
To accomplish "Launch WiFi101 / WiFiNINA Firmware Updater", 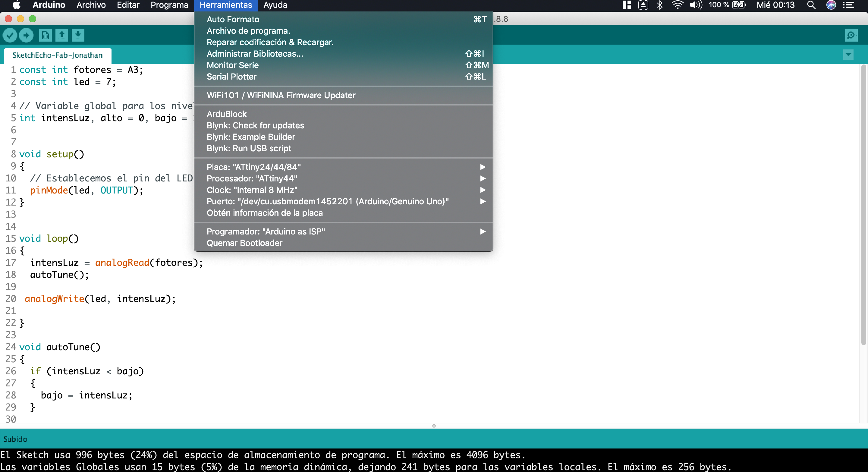I will [x=343, y=95].
